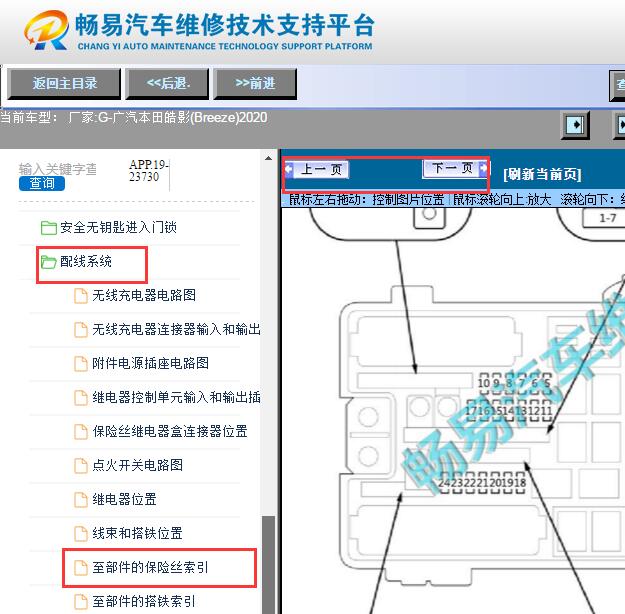Open 继电器控制单元输入和输出插 document
This screenshot has height=614, width=625.
tap(177, 397)
